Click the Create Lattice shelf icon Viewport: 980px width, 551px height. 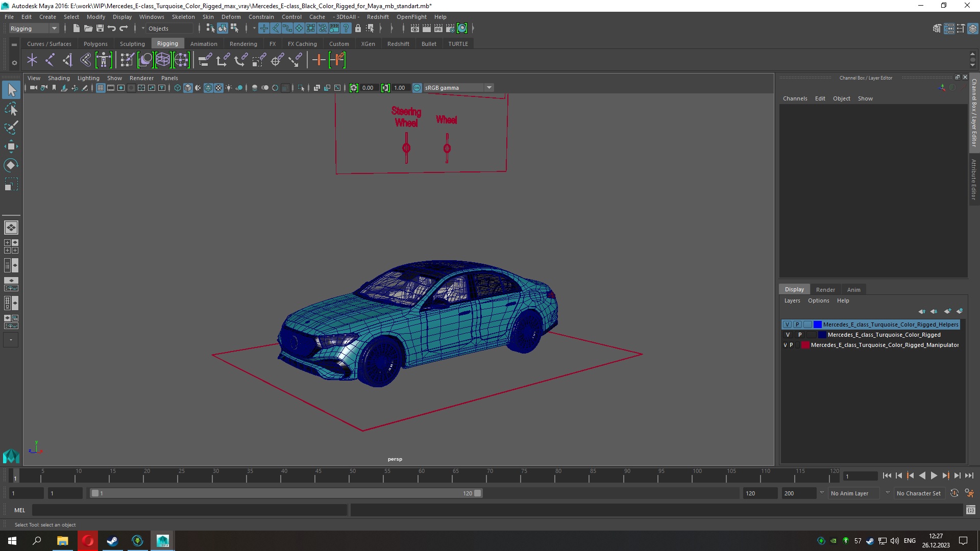point(163,60)
